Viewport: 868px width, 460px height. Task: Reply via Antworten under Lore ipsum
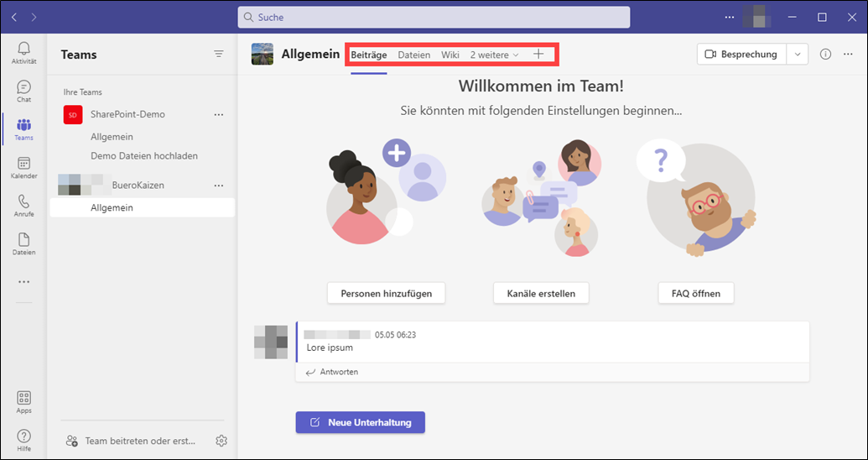(332, 372)
